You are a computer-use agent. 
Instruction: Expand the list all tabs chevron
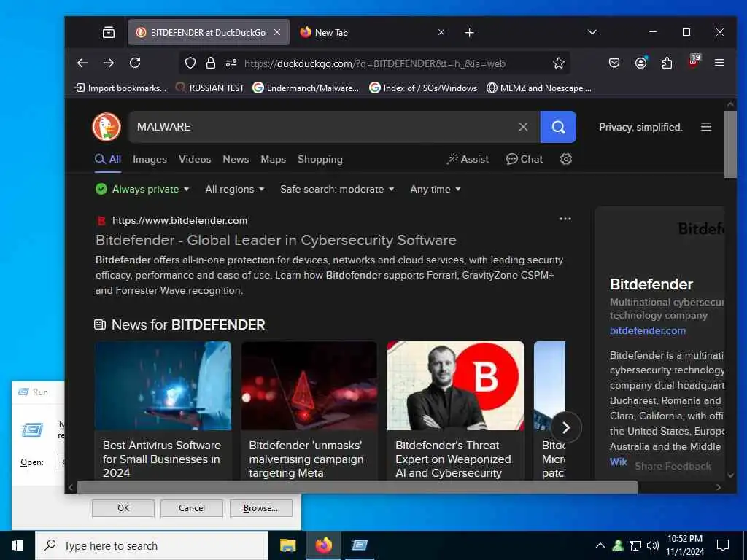point(592,32)
